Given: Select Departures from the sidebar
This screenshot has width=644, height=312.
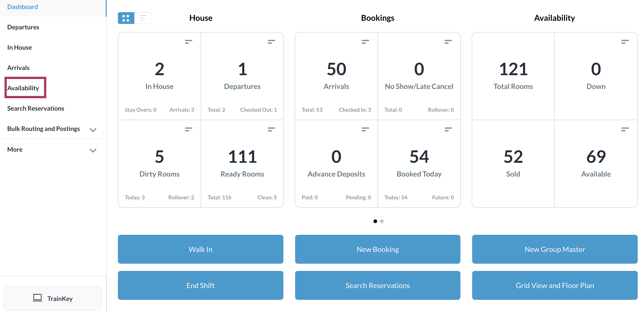Looking at the screenshot, I should point(23,27).
